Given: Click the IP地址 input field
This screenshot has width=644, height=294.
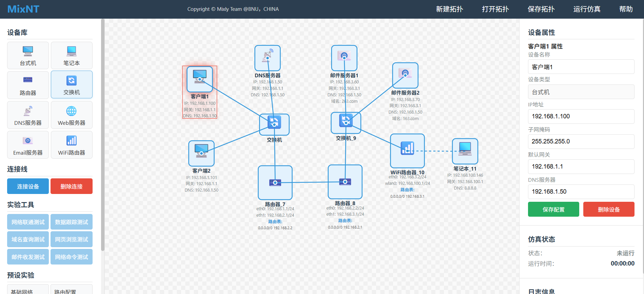Looking at the screenshot, I should pos(581,116).
